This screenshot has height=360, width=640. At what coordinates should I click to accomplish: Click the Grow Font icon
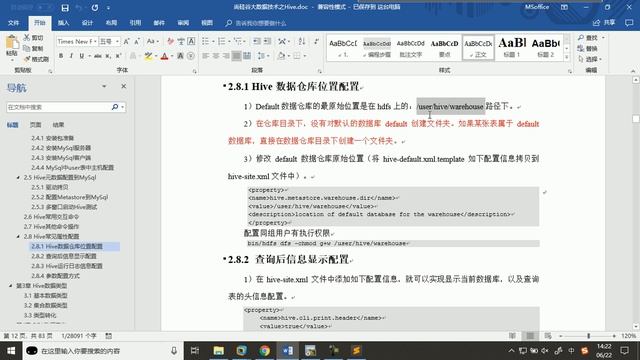point(127,41)
